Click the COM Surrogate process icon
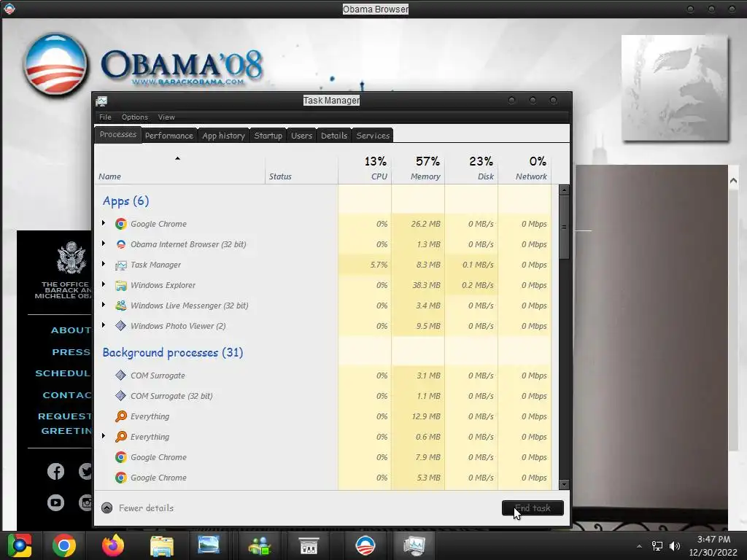 click(121, 376)
